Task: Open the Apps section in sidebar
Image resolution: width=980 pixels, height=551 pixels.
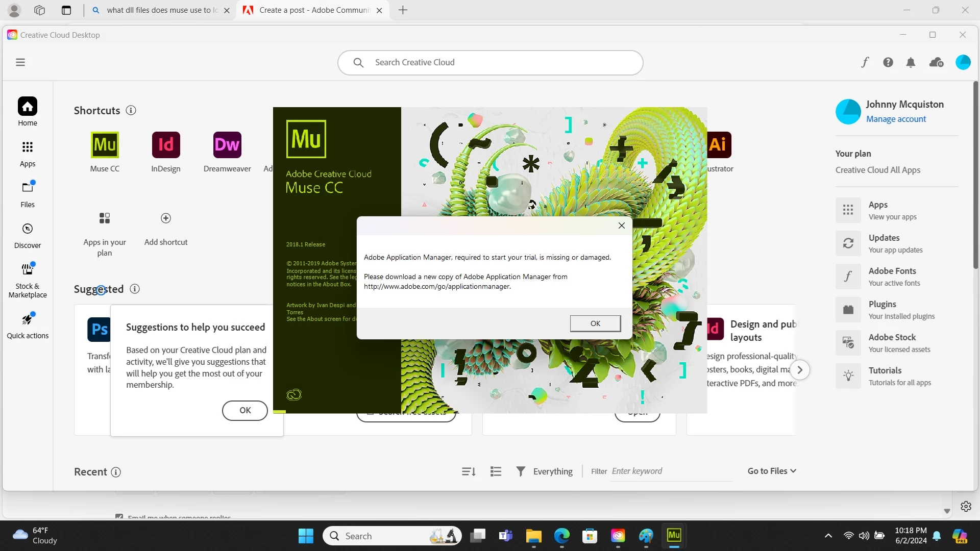Action: click(28, 154)
